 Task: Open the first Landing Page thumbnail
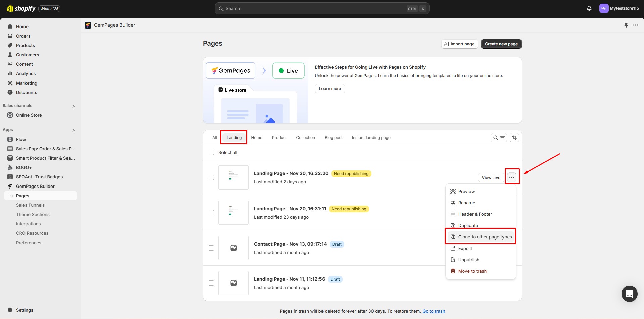point(234,177)
